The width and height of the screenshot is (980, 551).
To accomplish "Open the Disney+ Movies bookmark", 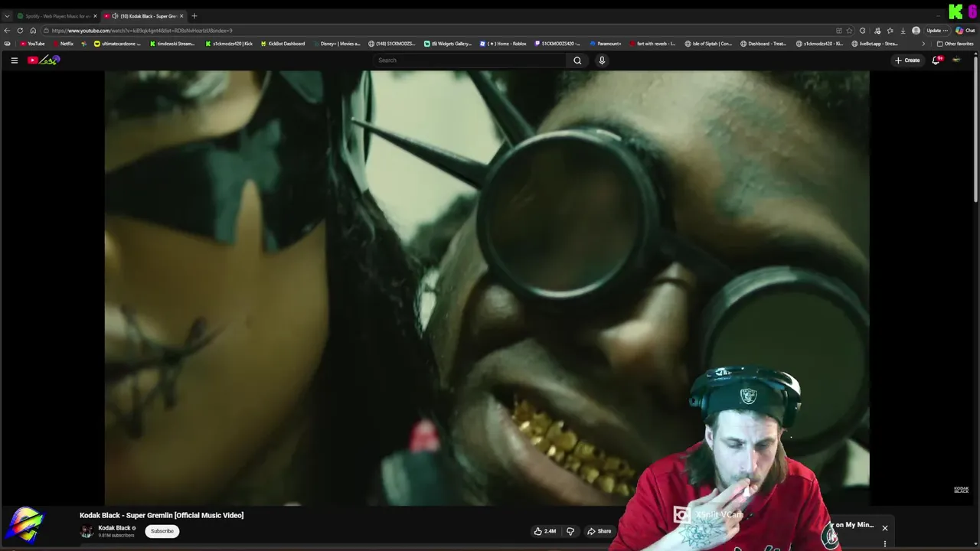I will 336,44.
